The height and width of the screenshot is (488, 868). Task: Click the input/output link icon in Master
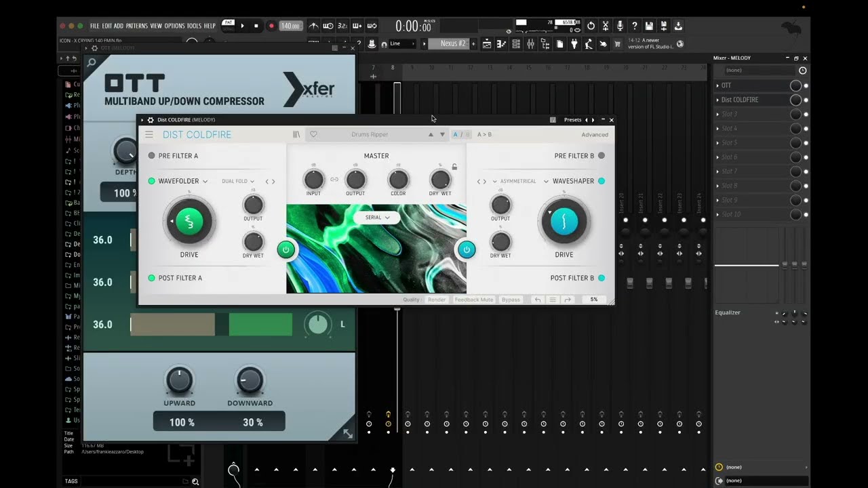click(334, 180)
